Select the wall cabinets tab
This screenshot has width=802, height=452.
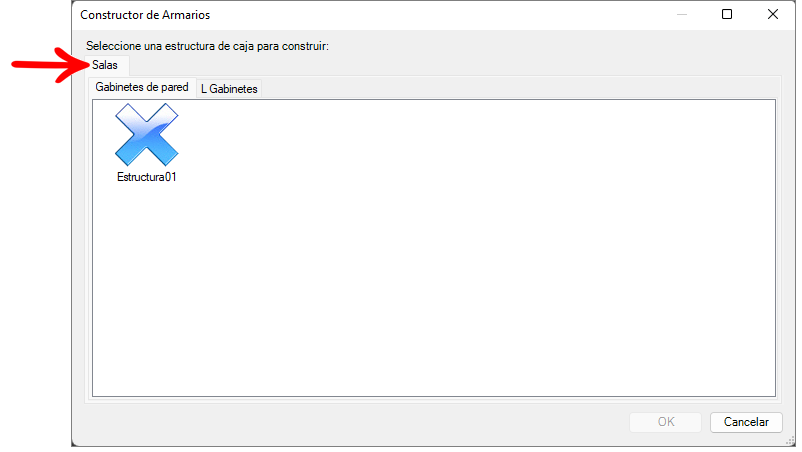pos(142,87)
